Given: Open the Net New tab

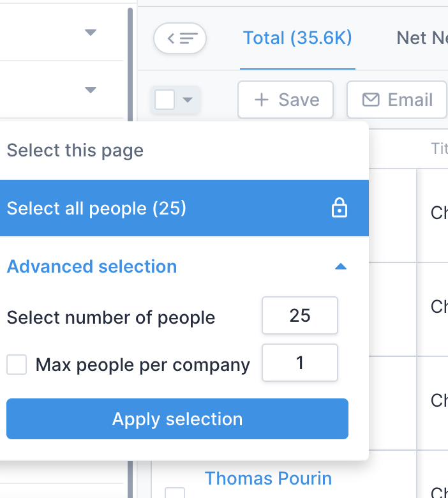Looking at the screenshot, I should pos(421,38).
